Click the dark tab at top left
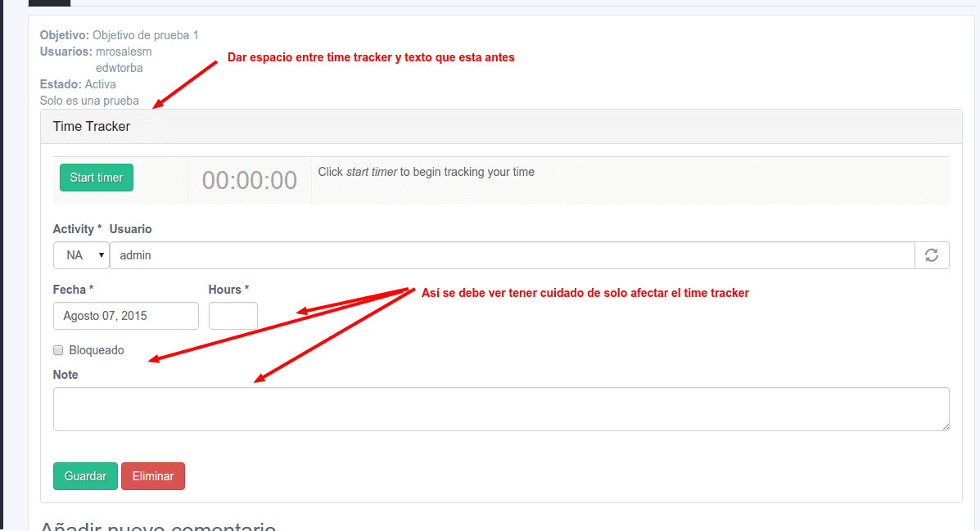 [49, 2]
